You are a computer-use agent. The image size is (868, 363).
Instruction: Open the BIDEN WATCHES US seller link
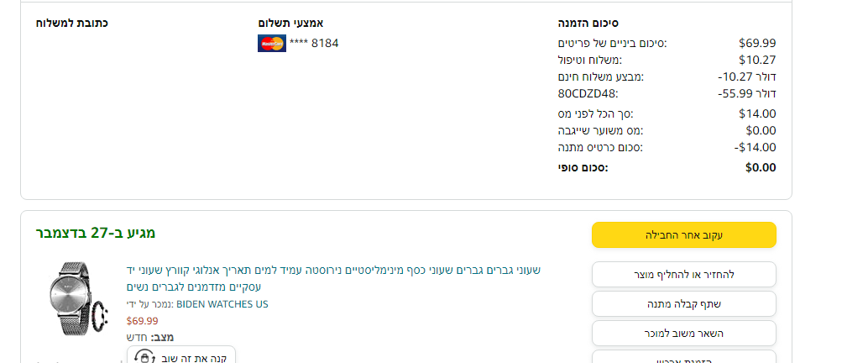click(222, 304)
